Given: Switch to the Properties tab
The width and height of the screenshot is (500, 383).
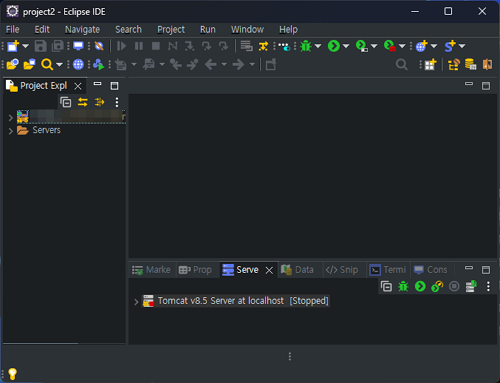Looking at the screenshot, I should (195, 270).
